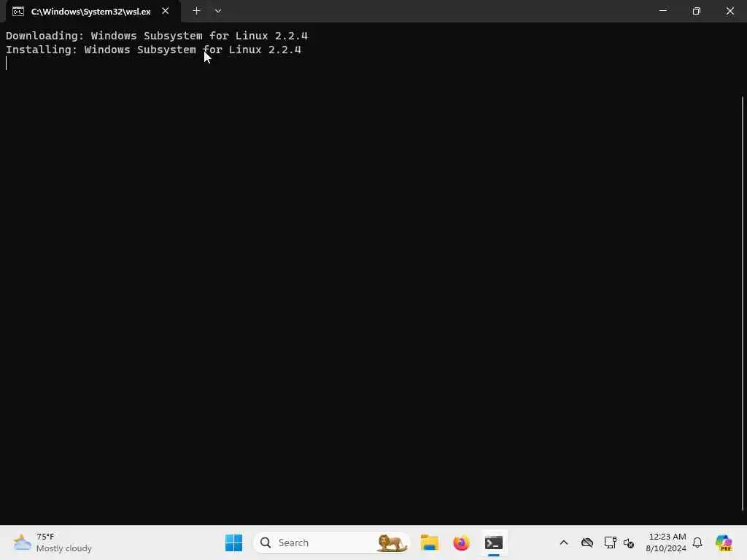Close the wsl.exe terminal tab
The width and height of the screenshot is (747, 560).
pos(166,11)
